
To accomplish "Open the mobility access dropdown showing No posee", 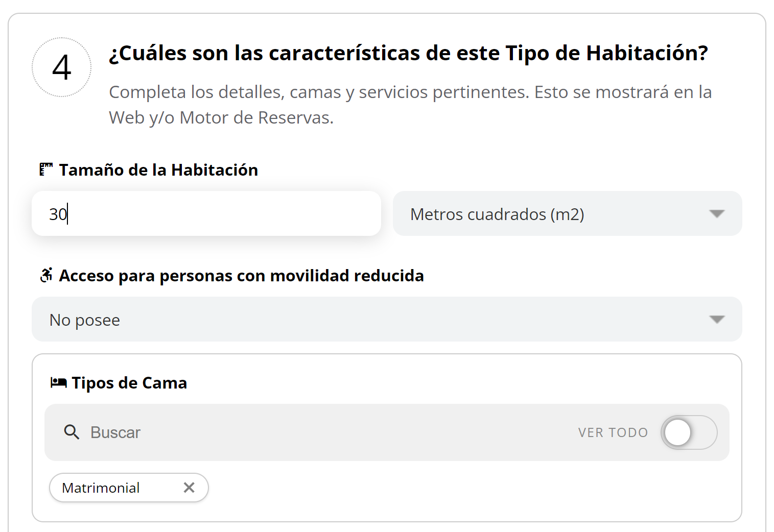I will (387, 319).
